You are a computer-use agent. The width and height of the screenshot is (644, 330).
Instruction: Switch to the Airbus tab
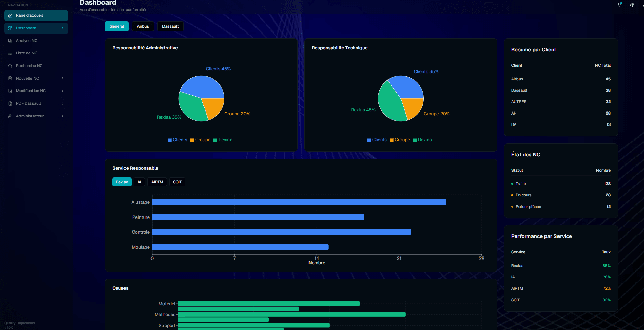(x=143, y=26)
